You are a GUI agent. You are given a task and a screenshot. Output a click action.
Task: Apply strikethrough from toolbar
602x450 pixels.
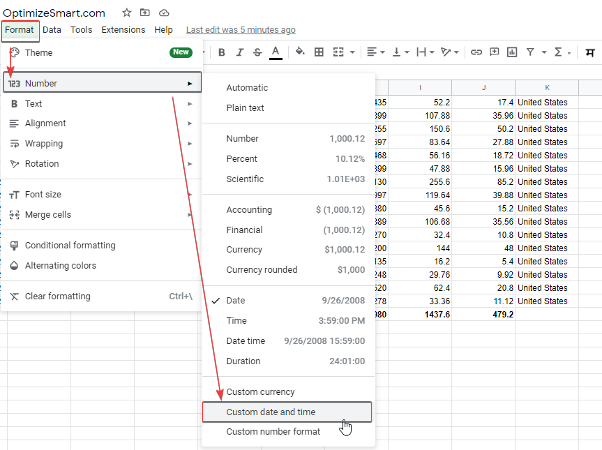pyautogui.click(x=257, y=52)
